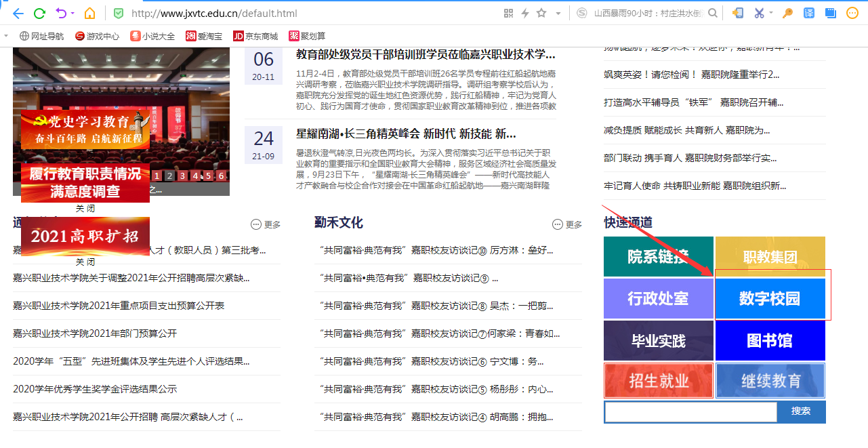Image resolution: width=868 pixels, height=448 pixels.
Task: Select slide number 3 on the carousel
Action: click(x=183, y=176)
